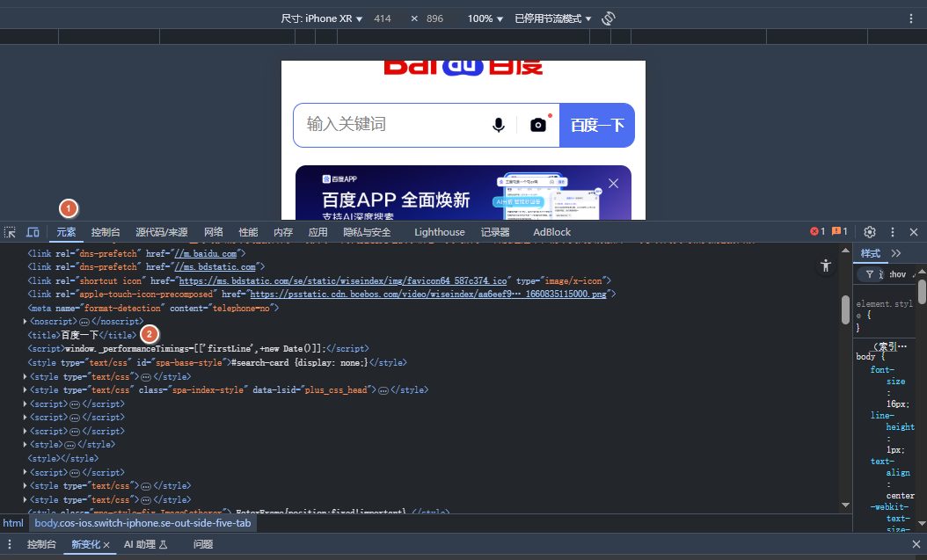Select the title 百度一下 element row

[x=82, y=336]
